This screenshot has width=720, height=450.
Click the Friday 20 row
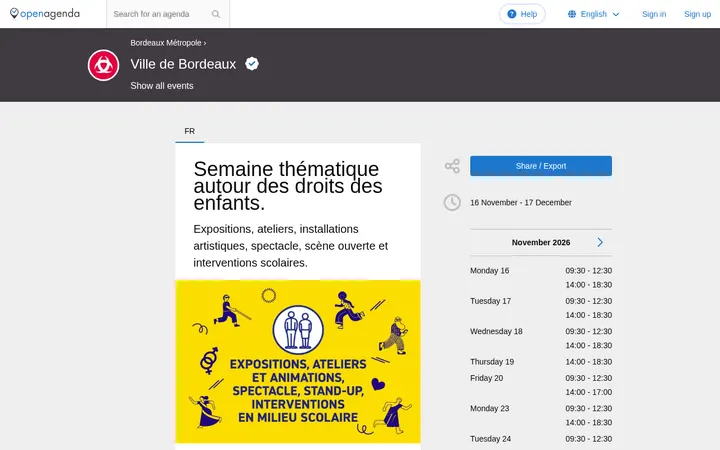click(x=541, y=385)
